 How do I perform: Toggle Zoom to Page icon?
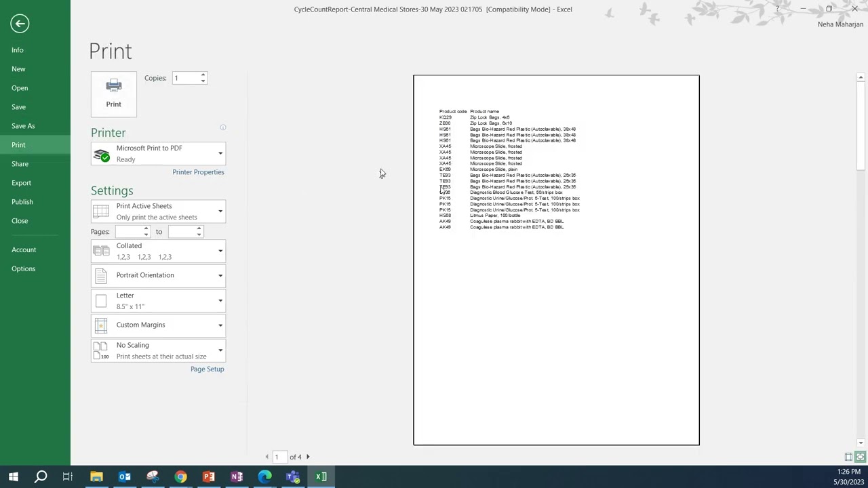[860, 457]
